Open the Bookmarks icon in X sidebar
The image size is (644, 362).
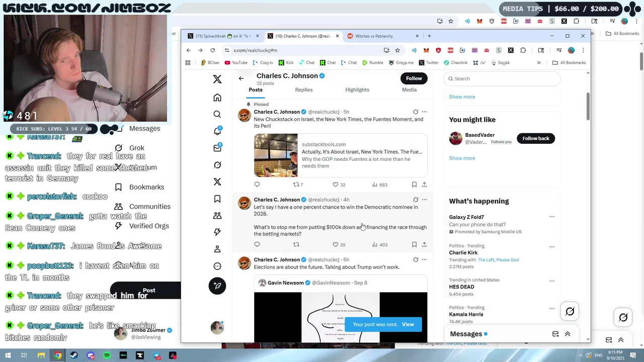click(217, 199)
